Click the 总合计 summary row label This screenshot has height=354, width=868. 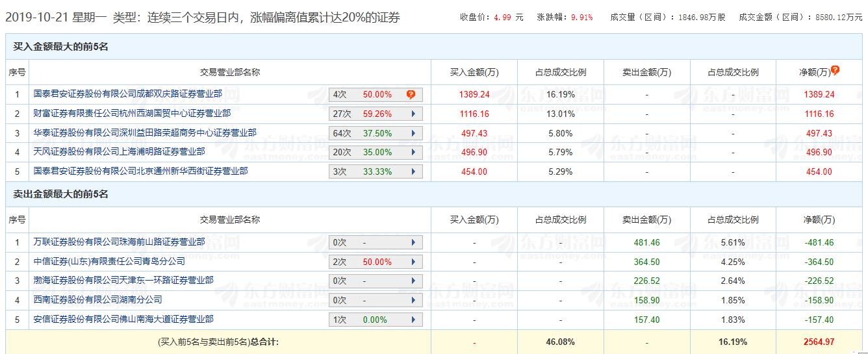pos(218,342)
